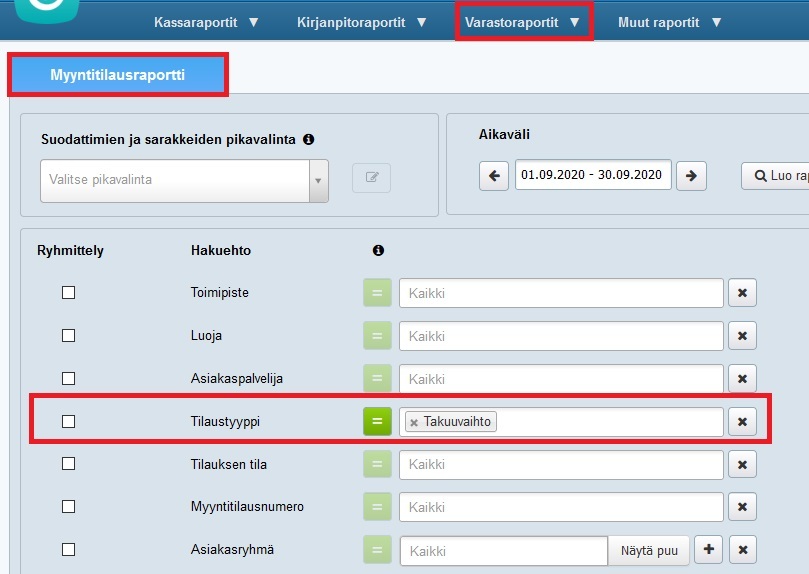The width and height of the screenshot is (809, 574).
Task: Open the Valitse pikavalinta dropdown
Action: [184, 180]
